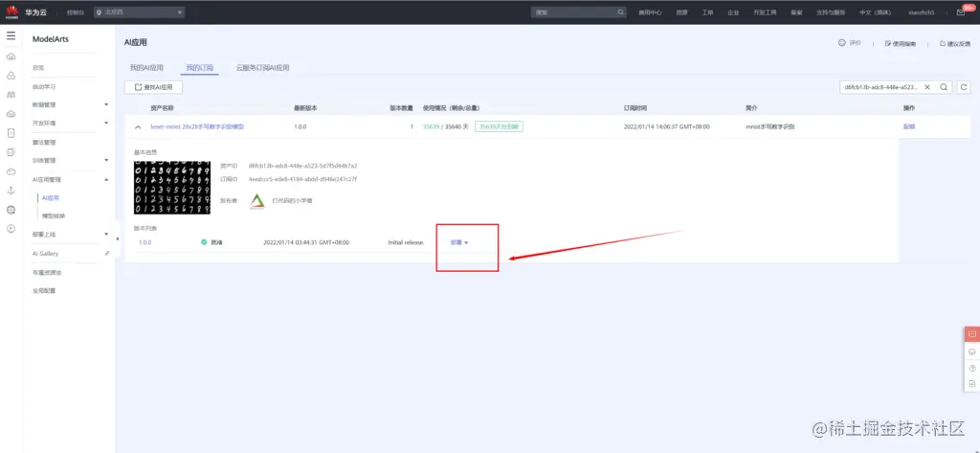Viewport: 980px width, 453px height.
Task: Open 资源 in the top navigation
Action: tap(681, 12)
